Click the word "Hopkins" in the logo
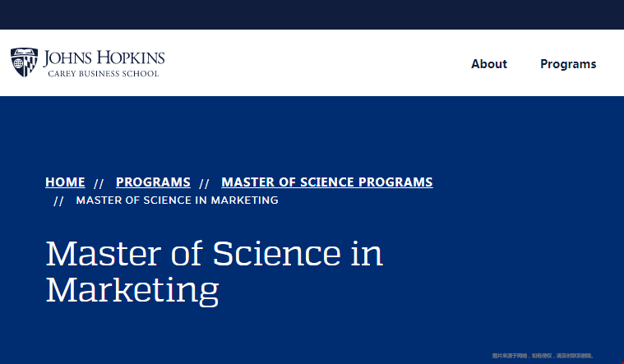 click(131, 58)
